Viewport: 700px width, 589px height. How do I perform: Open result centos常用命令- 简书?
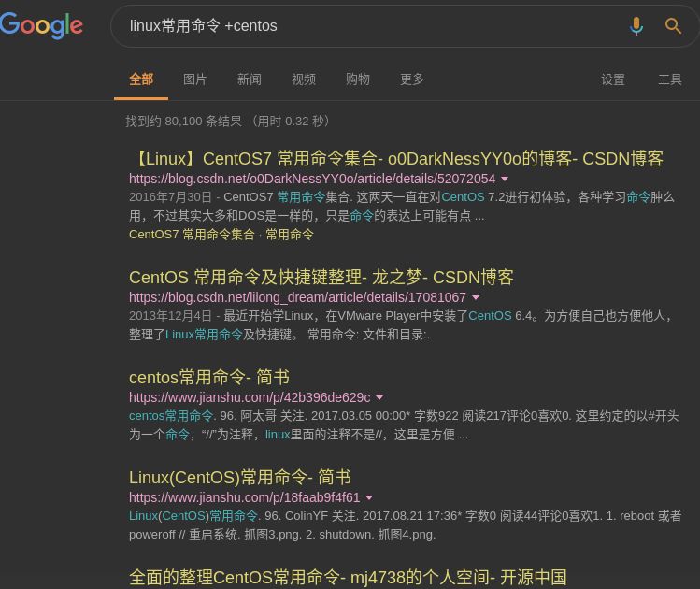209,378
